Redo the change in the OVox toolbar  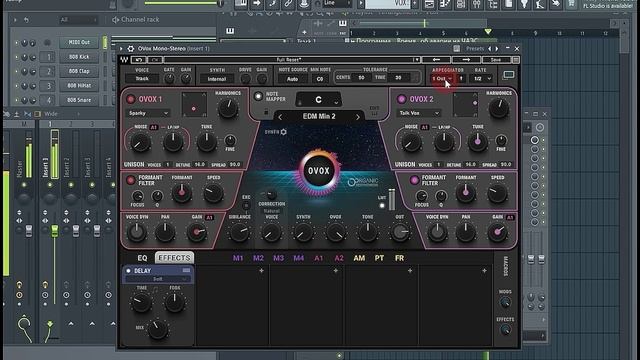(155, 60)
